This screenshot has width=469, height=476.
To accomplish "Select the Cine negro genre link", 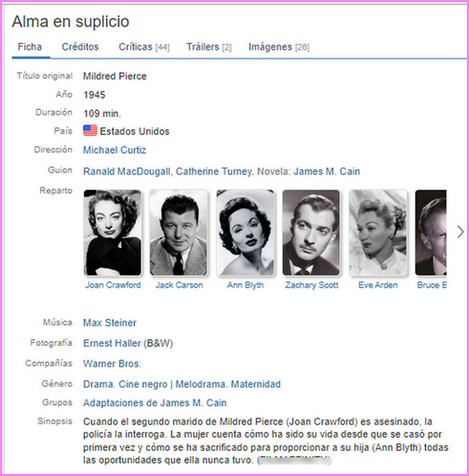I will coord(143,384).
